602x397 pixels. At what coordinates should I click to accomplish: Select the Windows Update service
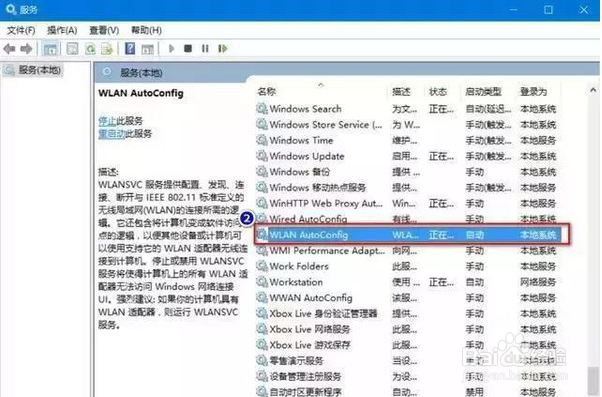407,156
